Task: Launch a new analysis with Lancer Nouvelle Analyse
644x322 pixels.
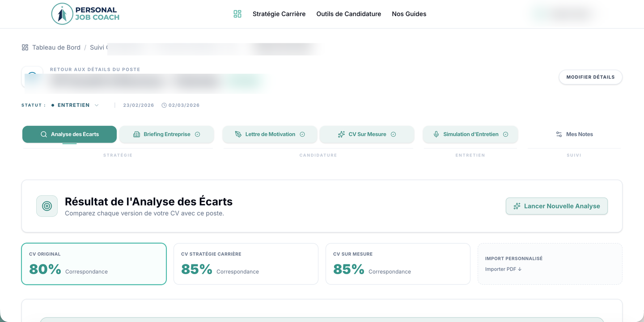Action: tap(557, 206)
